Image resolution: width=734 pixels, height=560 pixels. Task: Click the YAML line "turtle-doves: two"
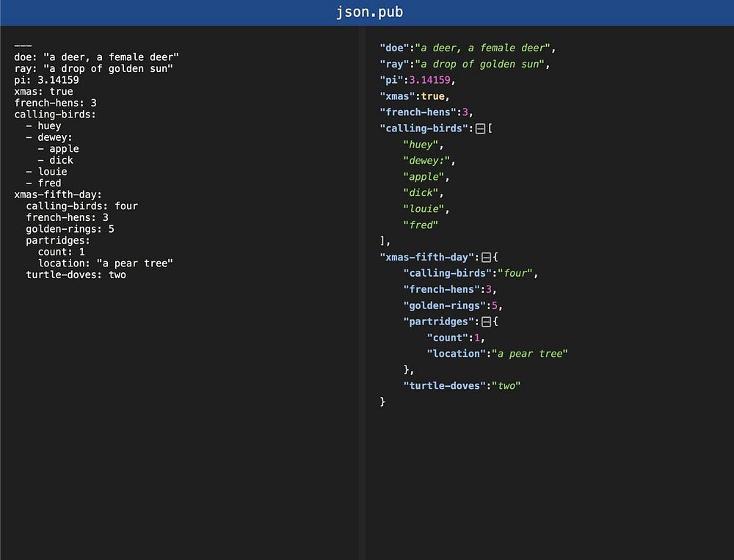tap(76, 274)
